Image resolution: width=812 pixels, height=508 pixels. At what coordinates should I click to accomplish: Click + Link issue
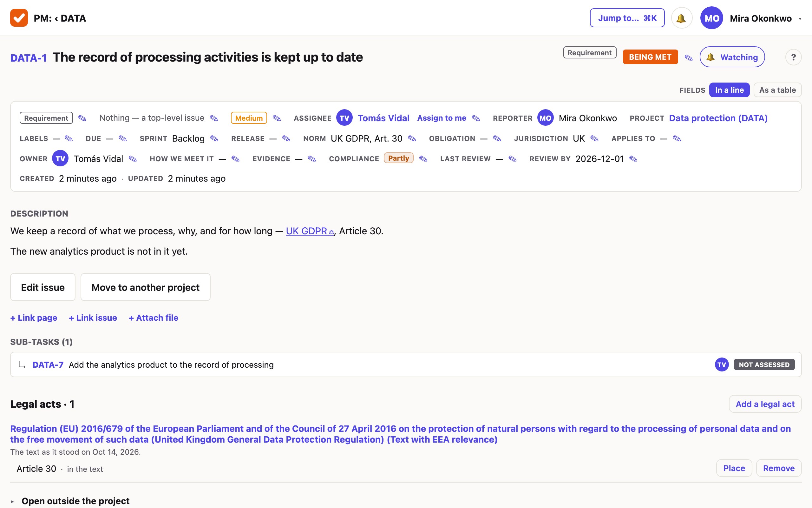point(93,317)
